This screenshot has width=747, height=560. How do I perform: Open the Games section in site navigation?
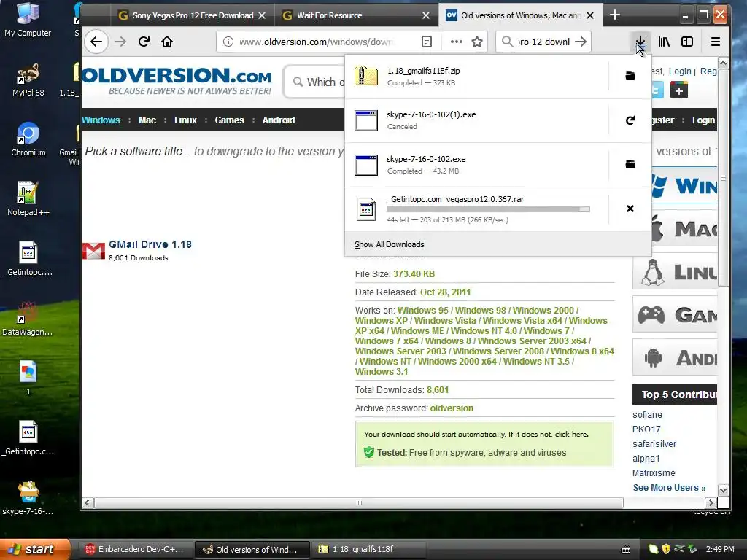coord(229,120)
